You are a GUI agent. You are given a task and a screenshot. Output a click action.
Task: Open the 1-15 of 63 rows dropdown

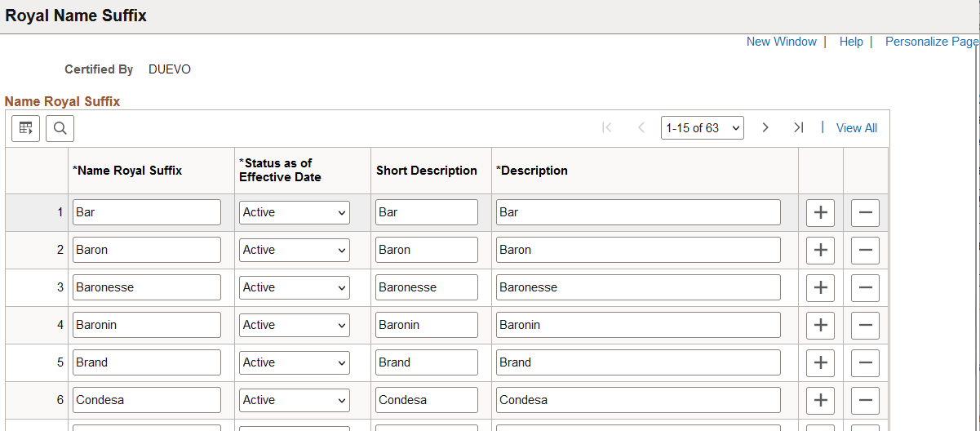point(703,128)
